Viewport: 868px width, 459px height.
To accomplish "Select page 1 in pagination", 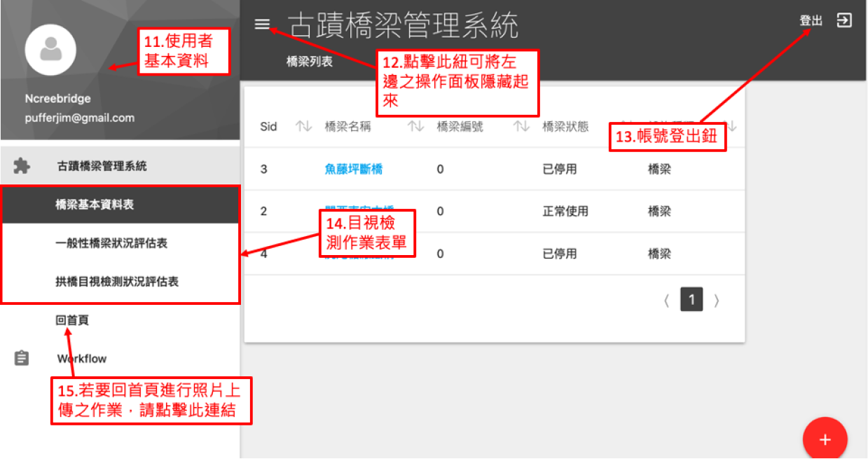I will click(x=691, y=301).
